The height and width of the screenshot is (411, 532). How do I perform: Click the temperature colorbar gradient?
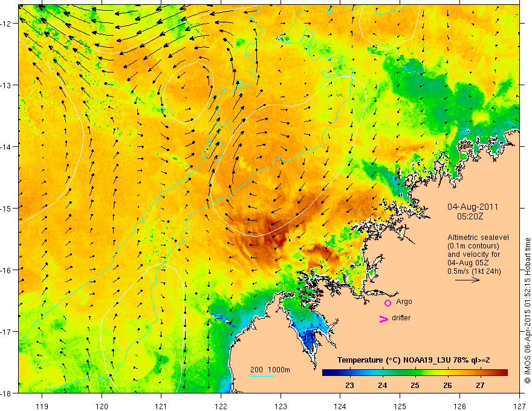point(415,372)
